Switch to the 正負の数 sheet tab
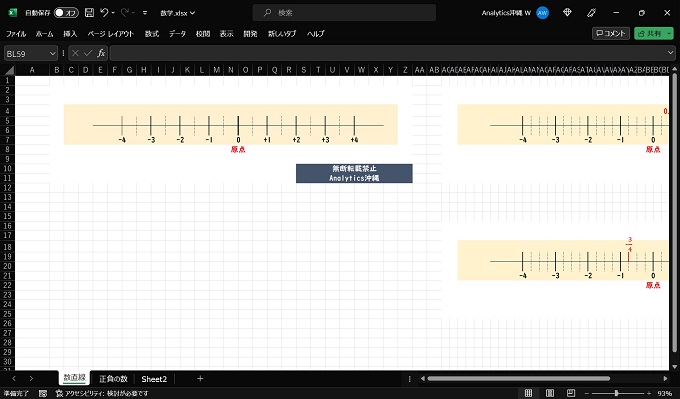This screenshot has height=399, width=680. point(113,379)
